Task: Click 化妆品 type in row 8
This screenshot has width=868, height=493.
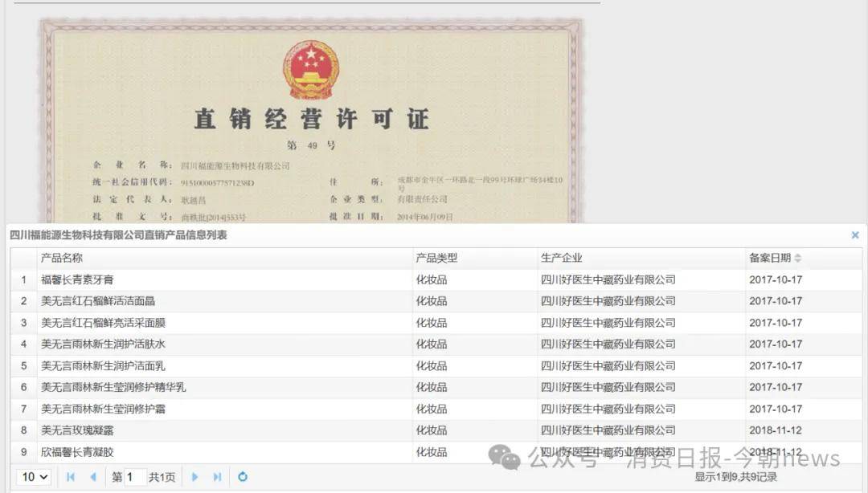Action: click(432, 430)
